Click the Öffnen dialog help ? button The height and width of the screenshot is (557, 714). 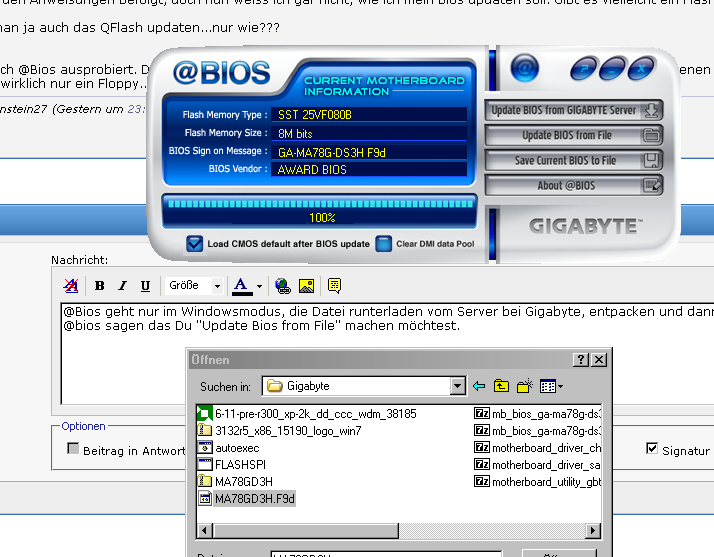pos(581,360)
